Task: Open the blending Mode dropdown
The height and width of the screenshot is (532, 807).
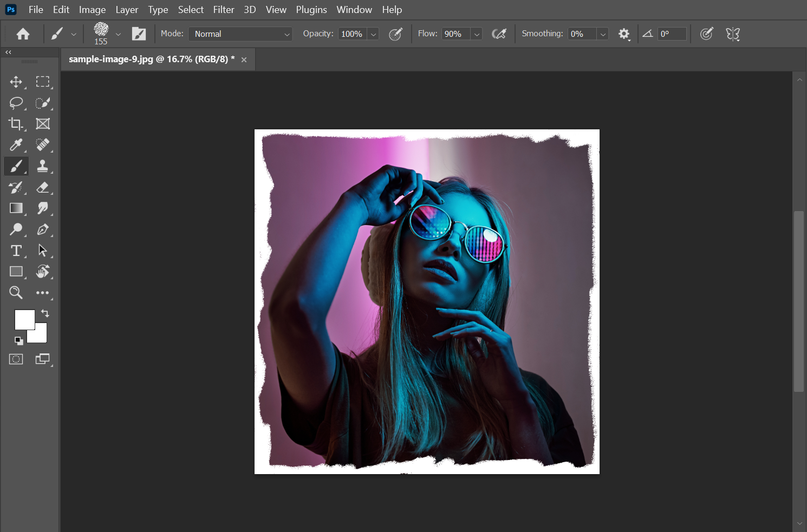Action: click(x=240, y=34)
